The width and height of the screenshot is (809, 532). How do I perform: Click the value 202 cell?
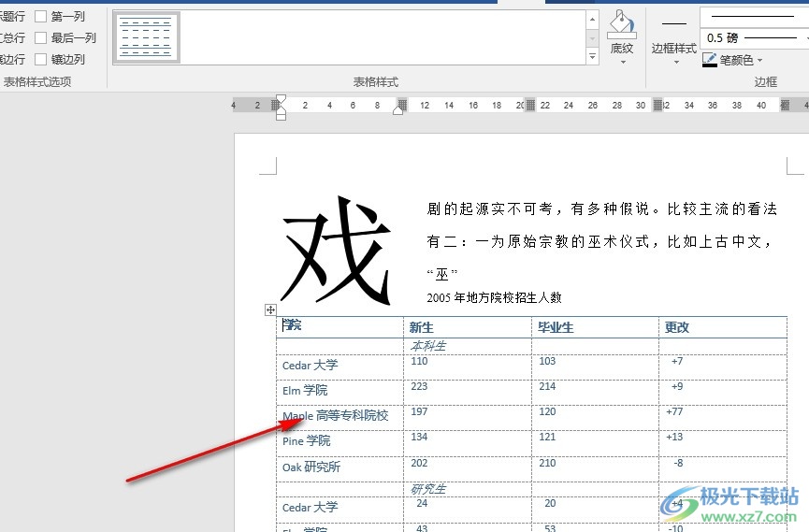pyautogui.click(x=467, y=469)
